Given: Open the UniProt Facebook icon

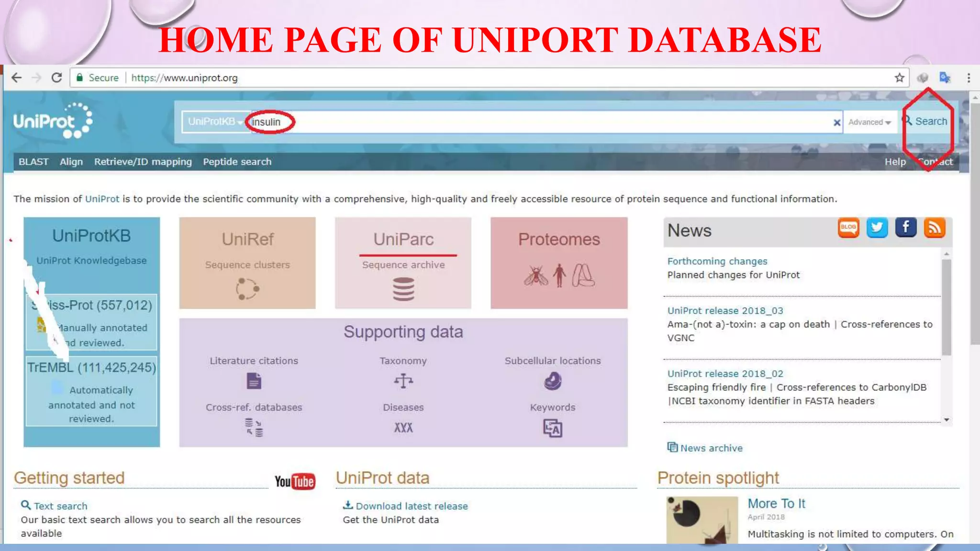Looking at the screenshot, I should pyautogui.click(x=906, y=228).
